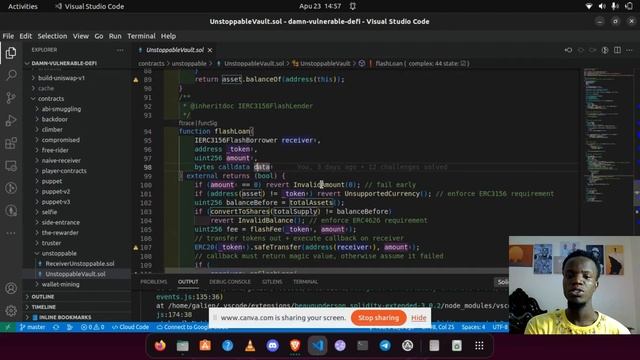Open Activities overview in top bar
Viewport: 640px width, 360px height.
click(x=23, y=6)
